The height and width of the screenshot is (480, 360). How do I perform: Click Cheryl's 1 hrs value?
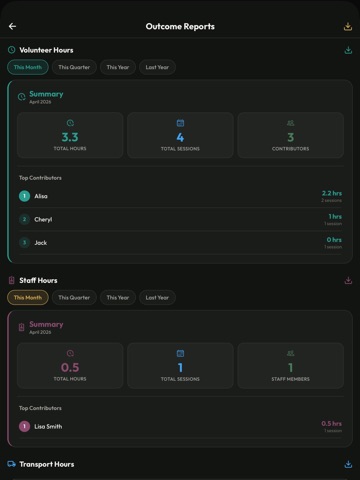tap(335, 217)
